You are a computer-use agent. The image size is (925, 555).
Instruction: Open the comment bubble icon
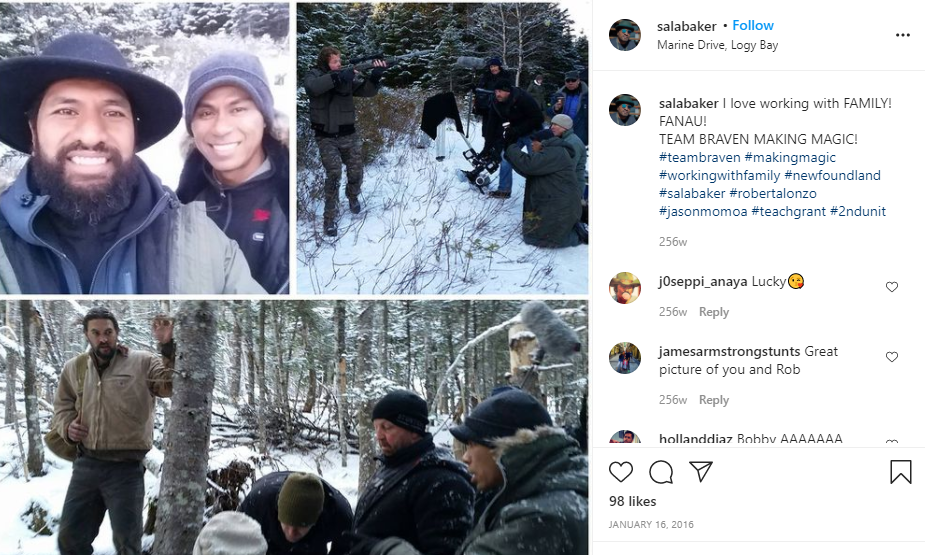(661, 472)
